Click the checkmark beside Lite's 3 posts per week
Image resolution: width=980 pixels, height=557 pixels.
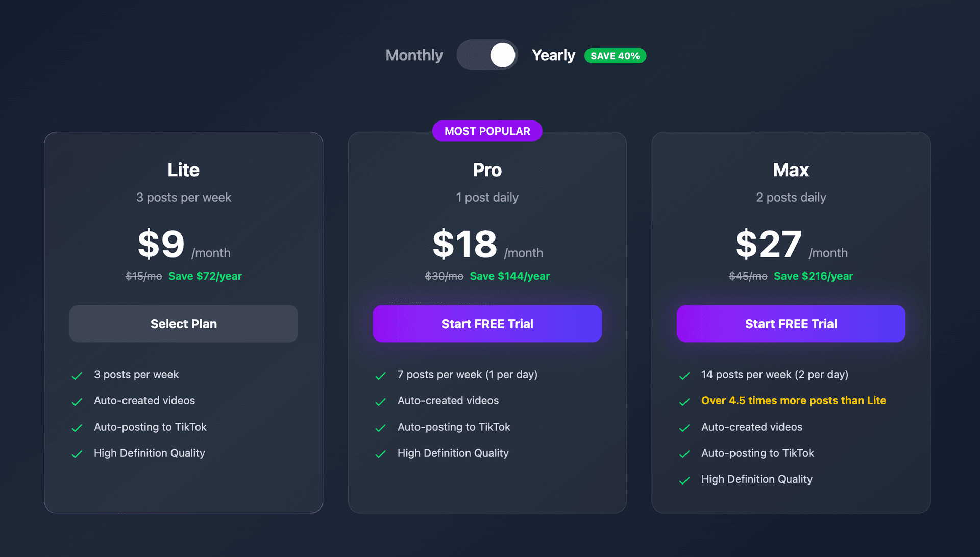coord(77,375)
